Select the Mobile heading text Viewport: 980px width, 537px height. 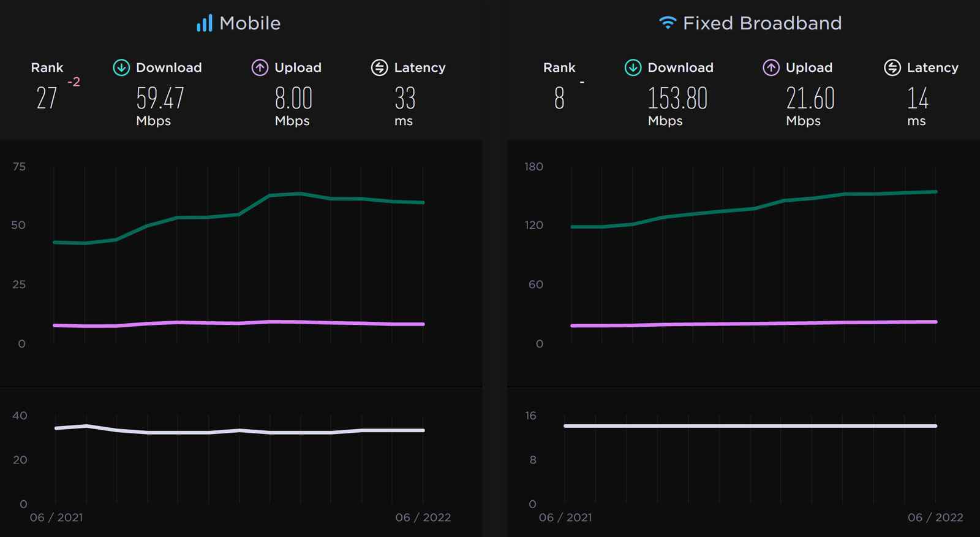pos(250,23)
